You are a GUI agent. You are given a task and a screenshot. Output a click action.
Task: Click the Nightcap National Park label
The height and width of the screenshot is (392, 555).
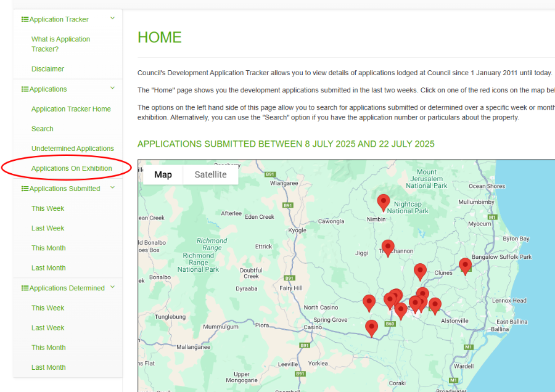[408, 208]
